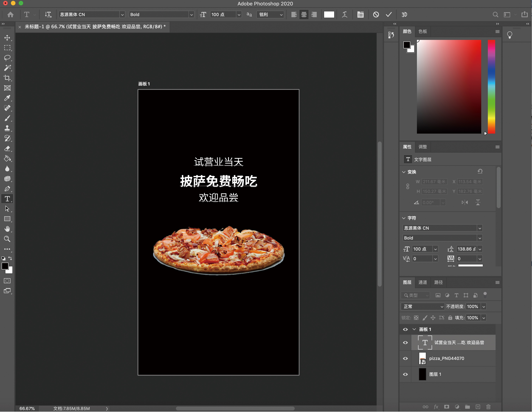
Task: Align text right in options bar
Action: click(x=314, y=15)
